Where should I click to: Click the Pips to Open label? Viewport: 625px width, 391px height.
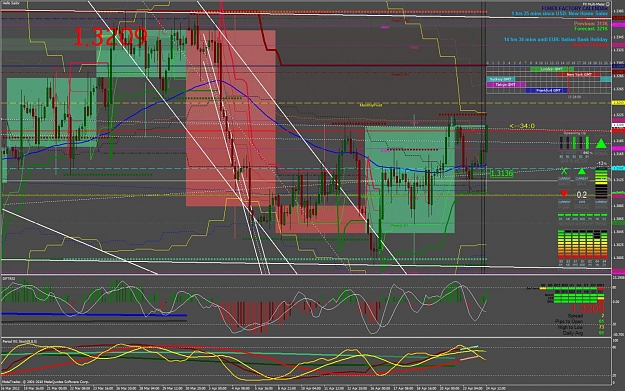[569, 321]
